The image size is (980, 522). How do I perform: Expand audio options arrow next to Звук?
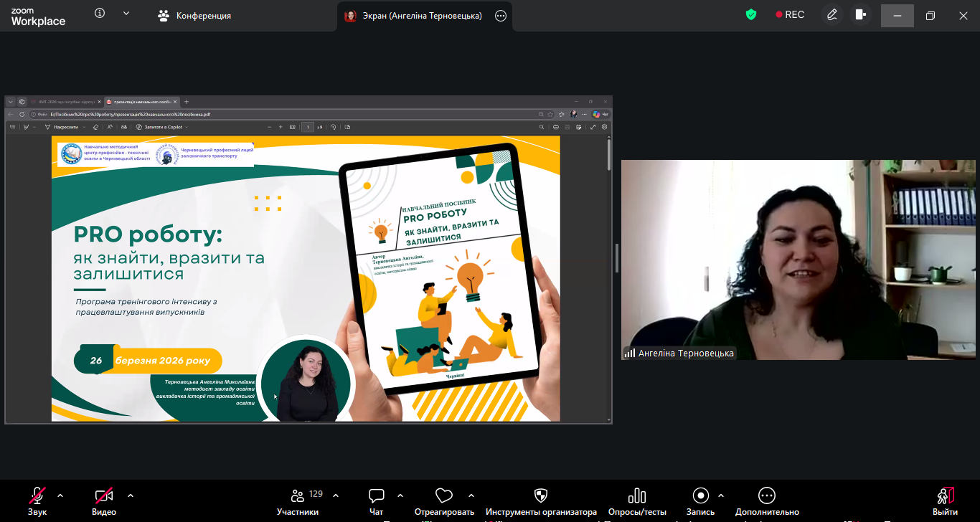[60, 495]
